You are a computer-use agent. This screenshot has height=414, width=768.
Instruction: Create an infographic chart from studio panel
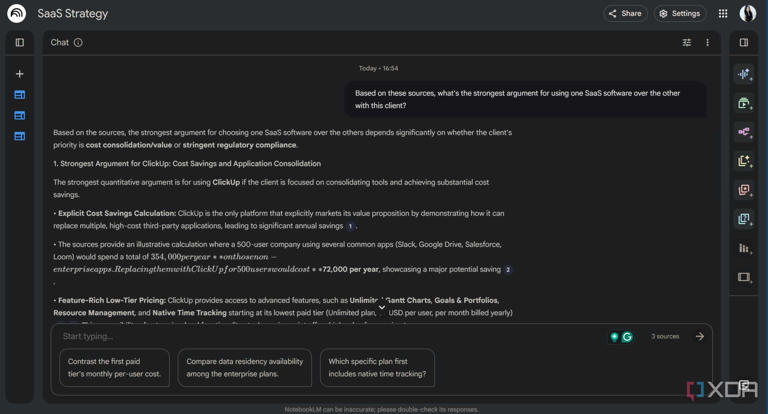pyautogui.click(x=744, y=248)
